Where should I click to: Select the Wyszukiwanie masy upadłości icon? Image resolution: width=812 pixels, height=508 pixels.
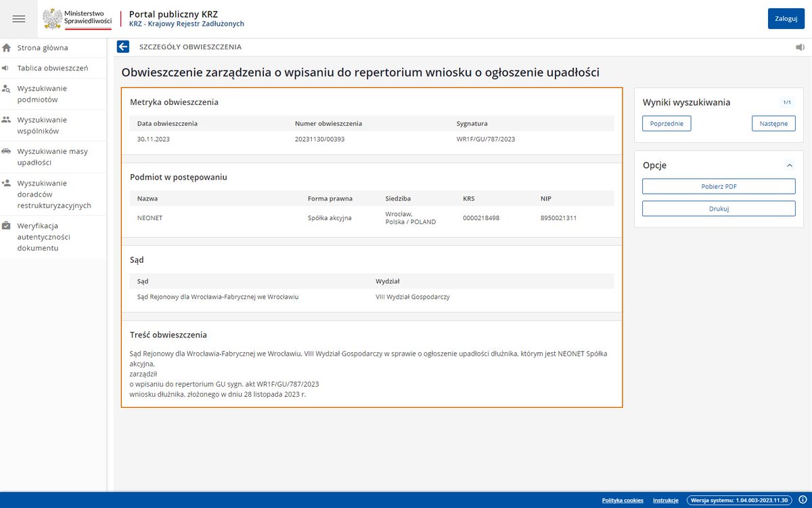pos(7,152)
